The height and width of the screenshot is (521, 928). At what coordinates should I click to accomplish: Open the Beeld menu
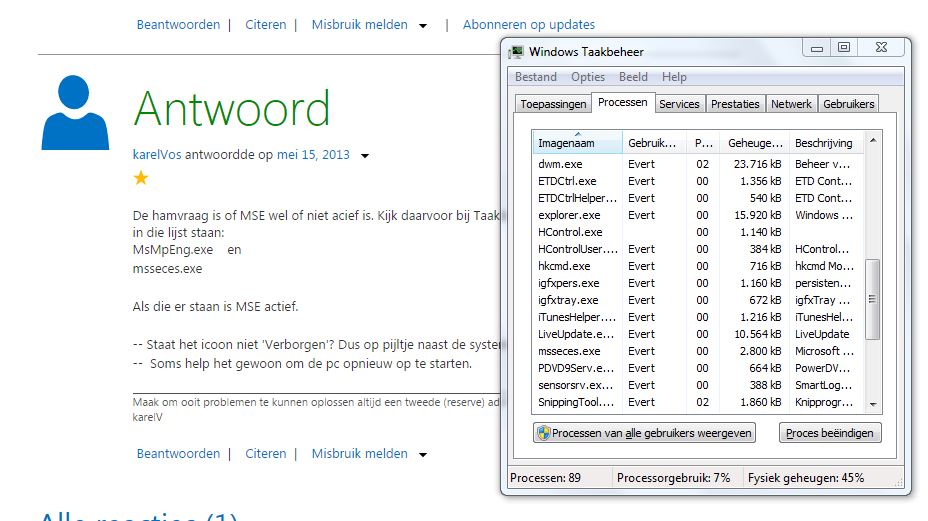[633, 77]
